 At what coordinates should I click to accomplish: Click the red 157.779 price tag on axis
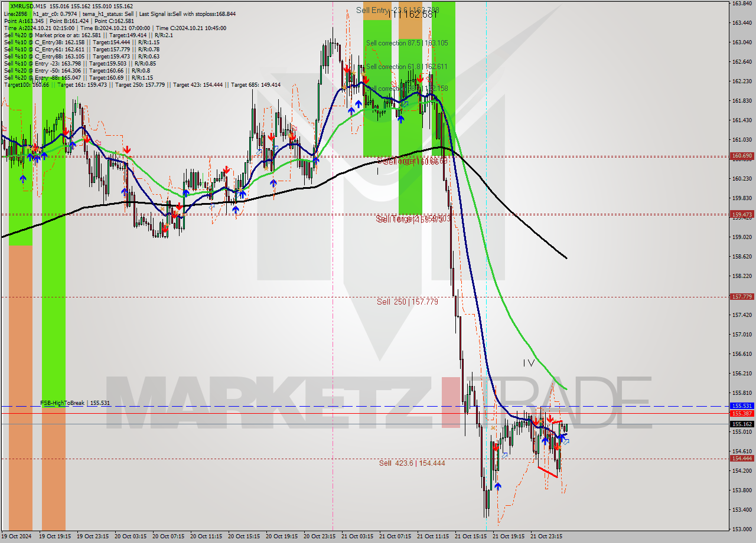click(742, 296)
